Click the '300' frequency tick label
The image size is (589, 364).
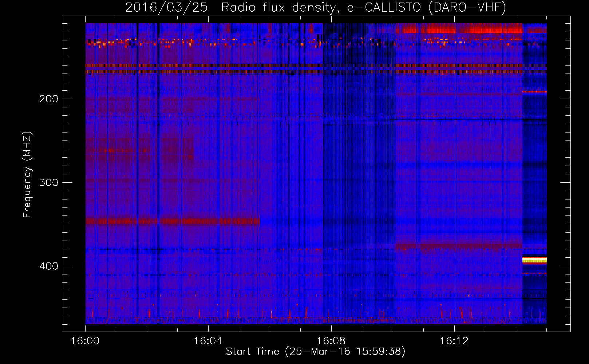[49, 182]
